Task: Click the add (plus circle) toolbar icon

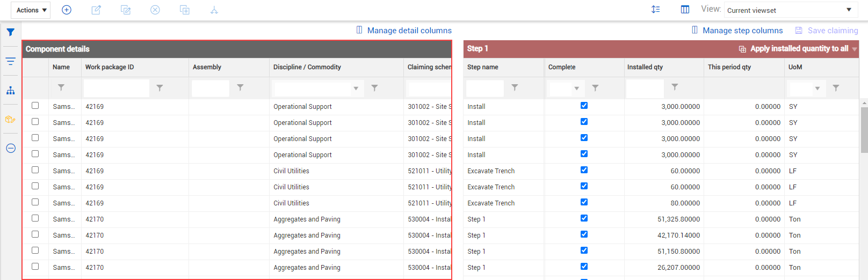Action: [x=67, y=10]
